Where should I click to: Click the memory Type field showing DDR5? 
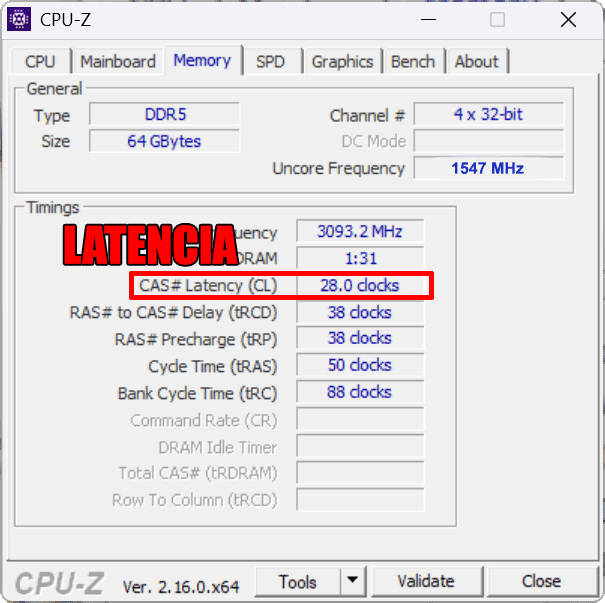165,115
